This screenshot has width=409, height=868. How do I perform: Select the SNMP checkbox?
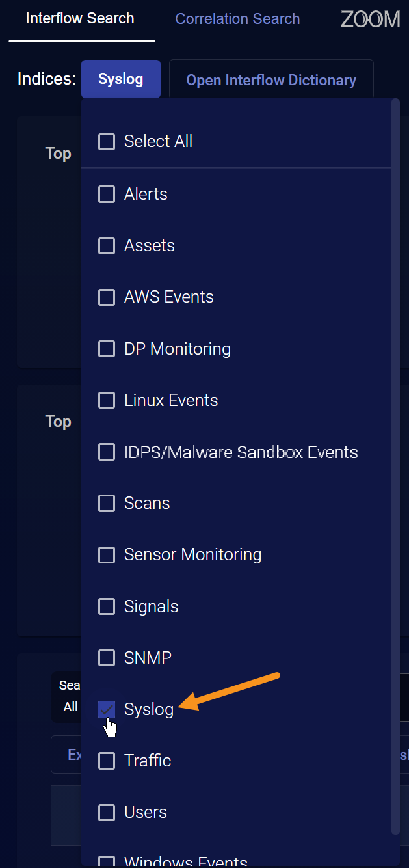point(107,658)
